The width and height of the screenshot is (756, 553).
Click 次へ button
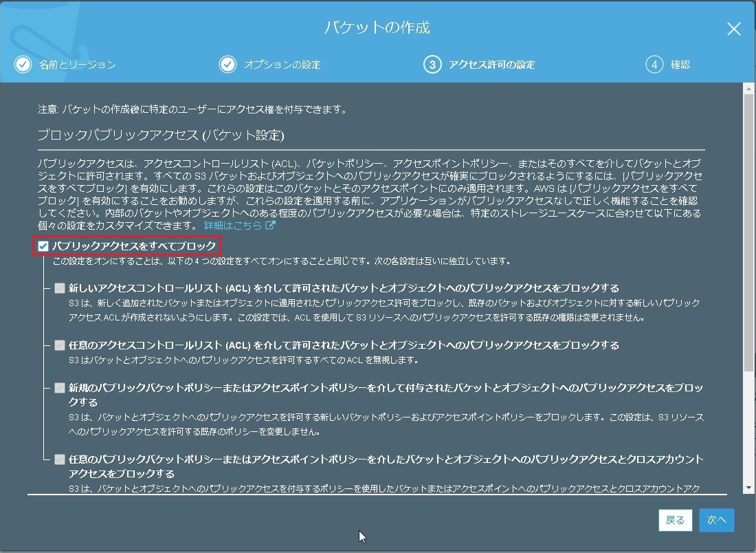716,520
